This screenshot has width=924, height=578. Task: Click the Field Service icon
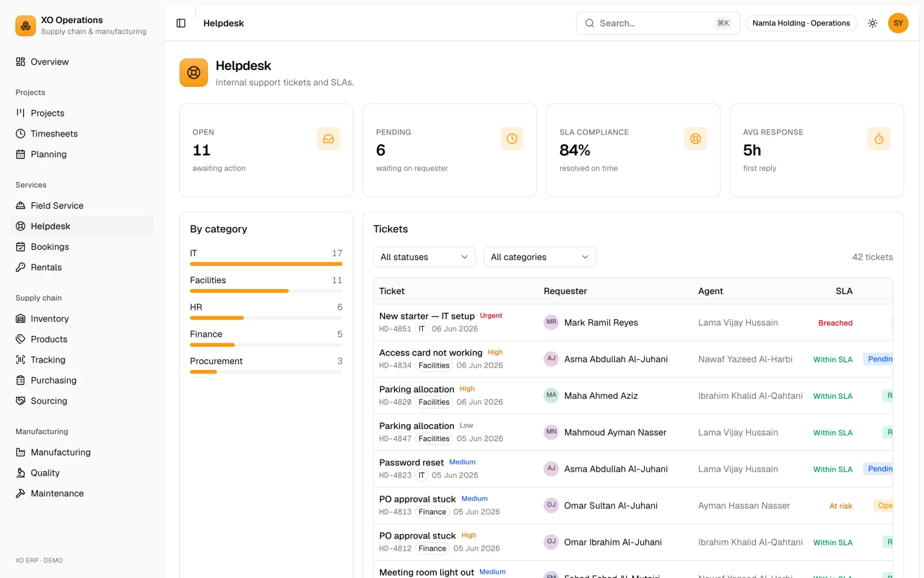(21, 205)
